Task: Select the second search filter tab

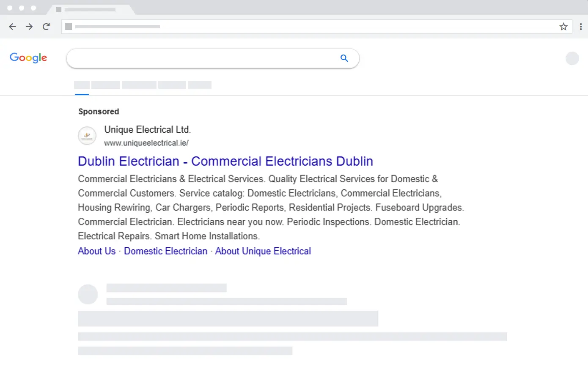Action: click(x=105, y=85)
